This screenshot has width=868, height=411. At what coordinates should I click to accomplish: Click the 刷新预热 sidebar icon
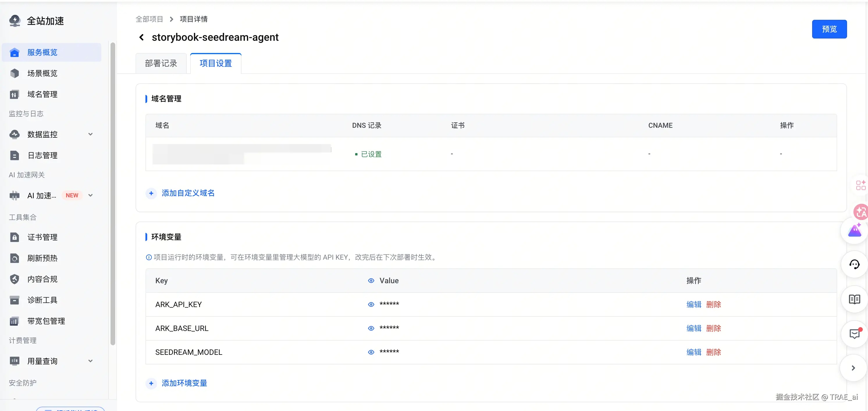click(x=15, y=258)
